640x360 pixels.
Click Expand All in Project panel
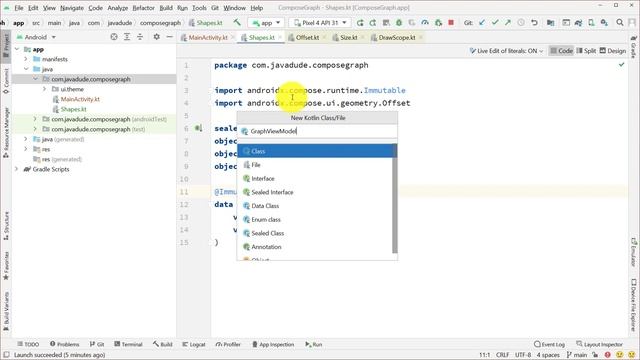pos(127,37)
